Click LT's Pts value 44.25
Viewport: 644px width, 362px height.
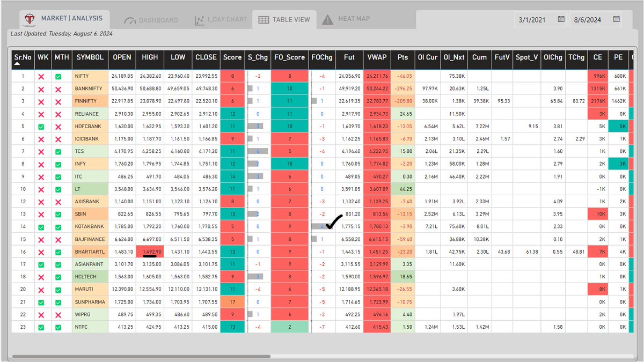point(402,189)
